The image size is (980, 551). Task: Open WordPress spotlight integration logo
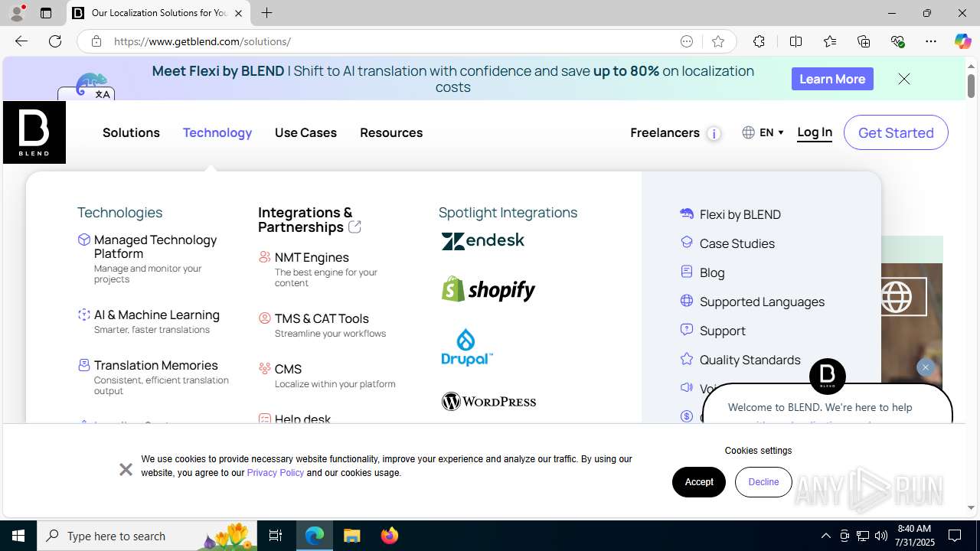click(x=488, y=401)
